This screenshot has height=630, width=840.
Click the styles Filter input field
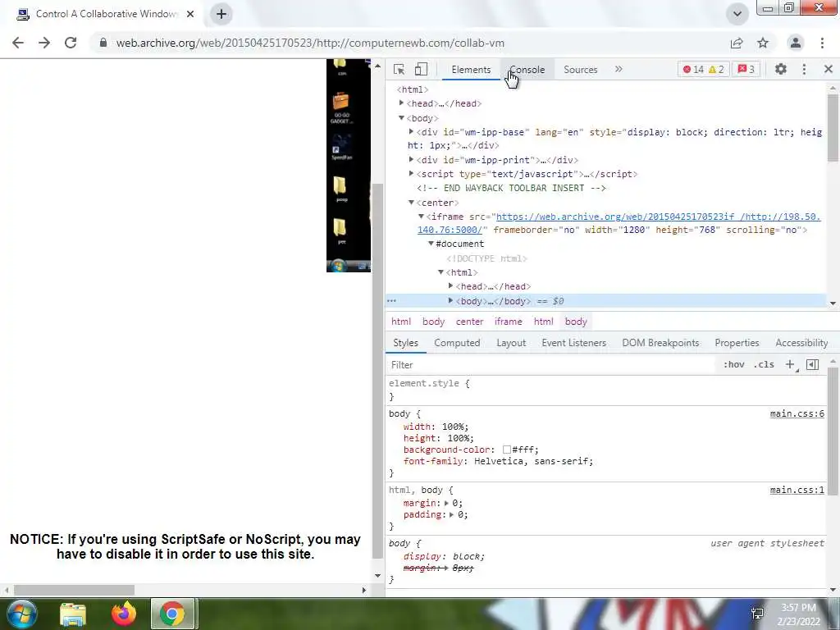552,365
